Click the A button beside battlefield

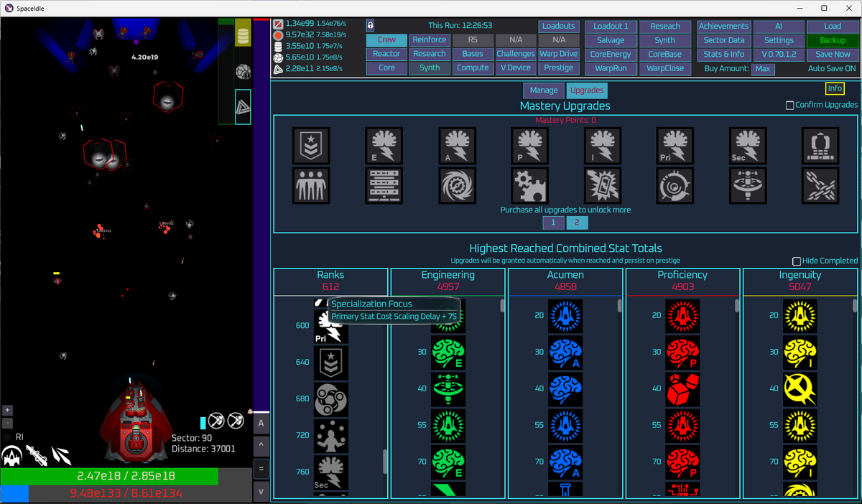(x=260, y=423)
